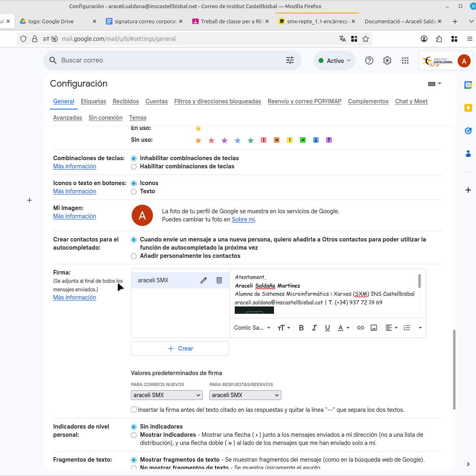Open Comic Sans font dropdown
The height and width of the screenshot is (476, 476).
[x=252, y=328]
